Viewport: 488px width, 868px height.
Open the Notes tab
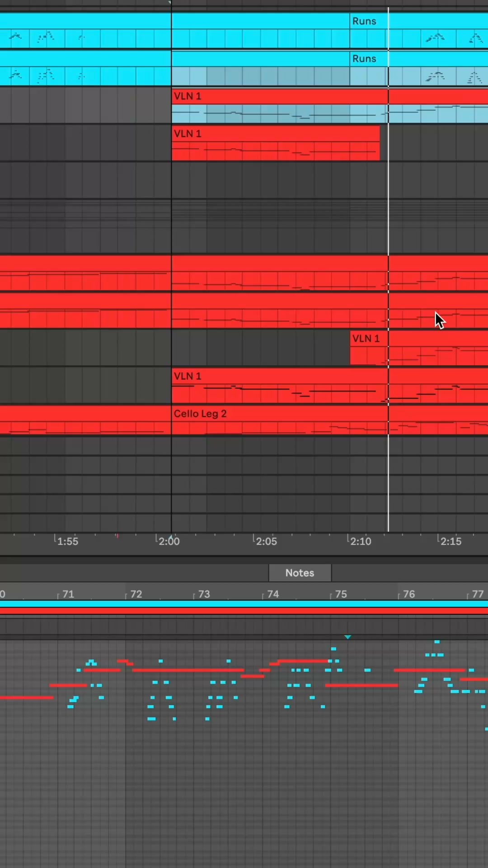(x=300, y=573)
